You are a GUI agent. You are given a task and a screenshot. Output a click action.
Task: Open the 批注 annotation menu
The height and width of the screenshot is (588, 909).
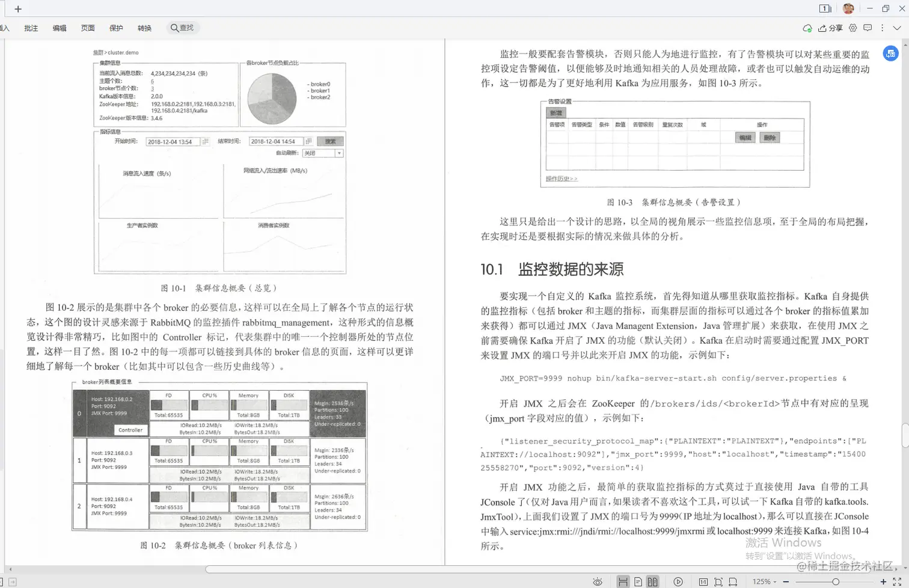point(31,28)
